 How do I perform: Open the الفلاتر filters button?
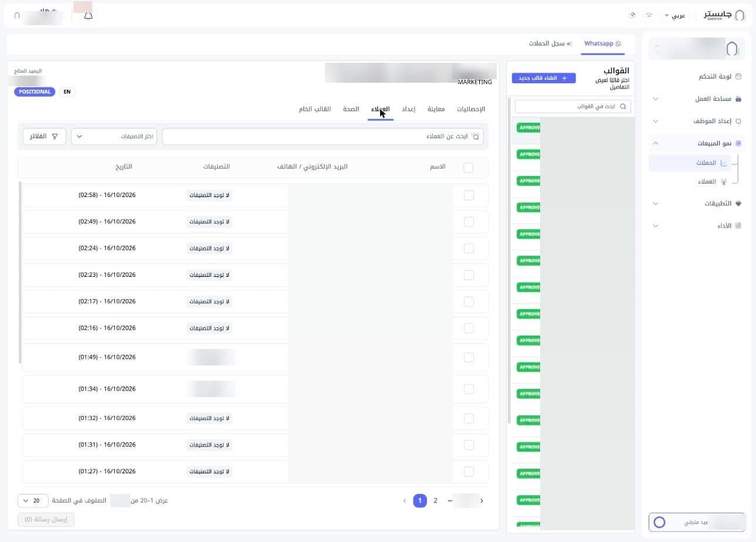pos(45,137)
